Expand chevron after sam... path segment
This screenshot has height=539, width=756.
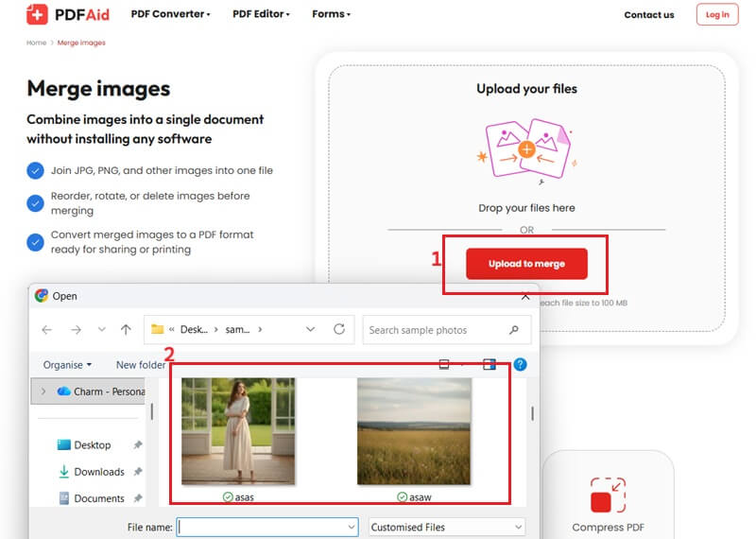pos(260,330)
